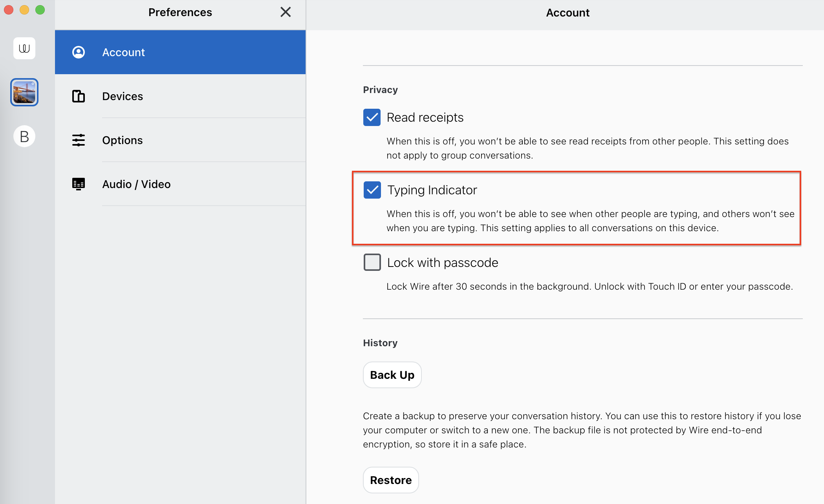
Task: Switch to the B account avatar
Action: point(24,136)
